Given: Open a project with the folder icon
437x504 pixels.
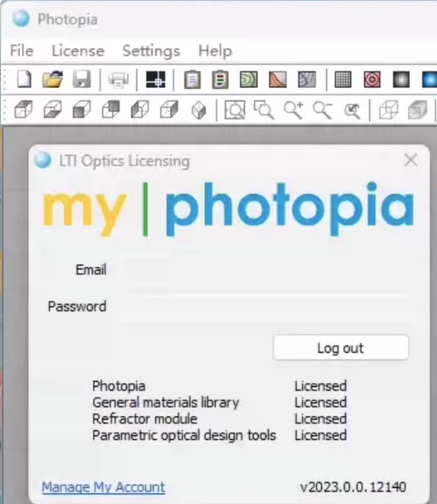Looking at the screenshot, I should pyautogui.click(x=53, y=79).
